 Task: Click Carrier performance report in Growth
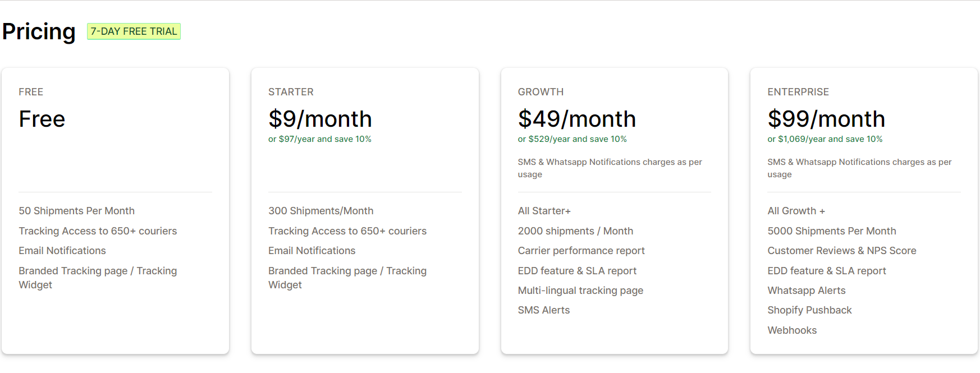(581, 251)
